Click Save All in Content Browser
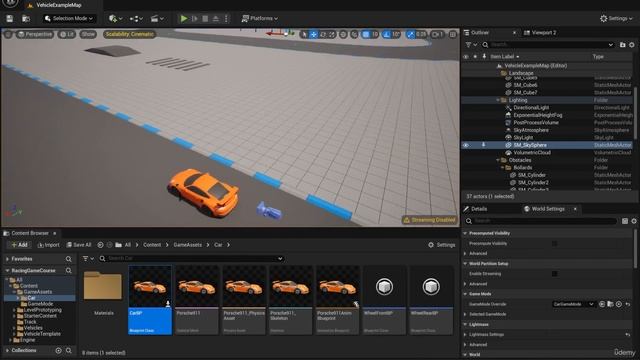This screenshot has height=360, width=640. 79,245
